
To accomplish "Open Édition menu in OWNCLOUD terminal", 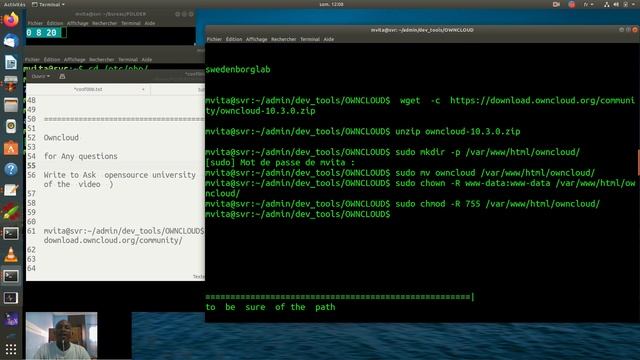I will click(x=234, y=39).
